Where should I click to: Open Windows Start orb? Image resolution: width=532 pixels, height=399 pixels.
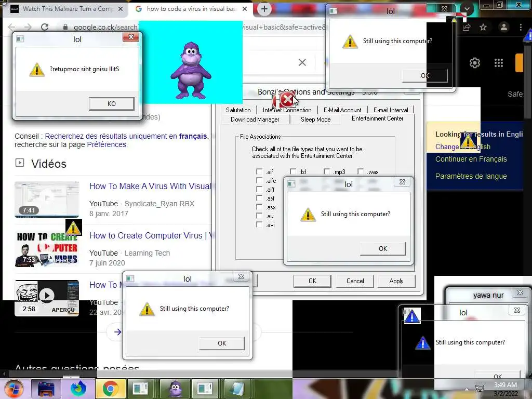click(13, 389)
